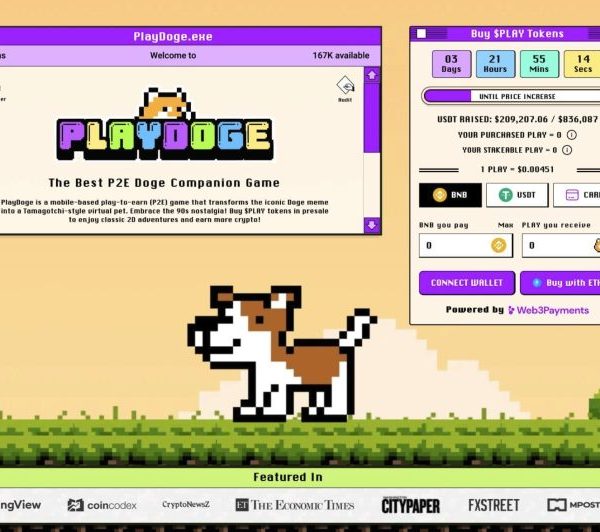Viewport: 600px width, 532px height.
Task: Open the TradingView featured logo
Action: pos(20,505)
